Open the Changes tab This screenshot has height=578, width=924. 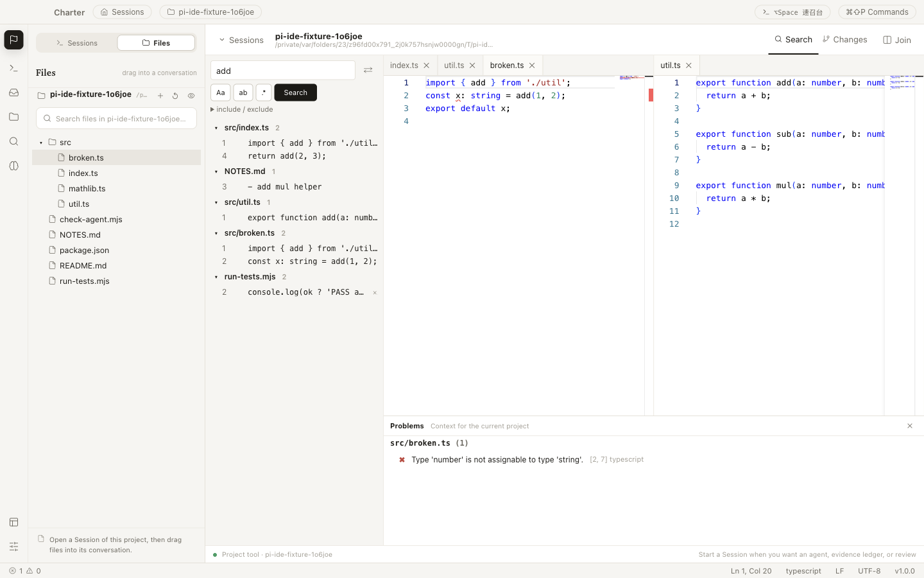844,39
